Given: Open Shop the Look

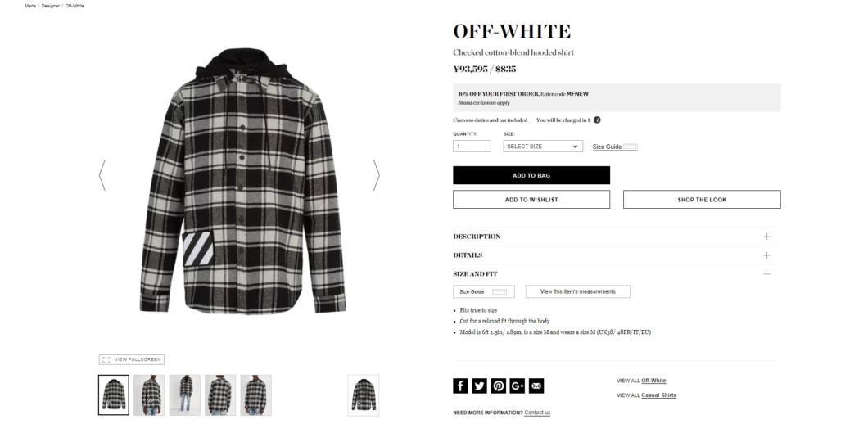Looking at the screenshot, I should pyautogui.click(x=702, y=199).
